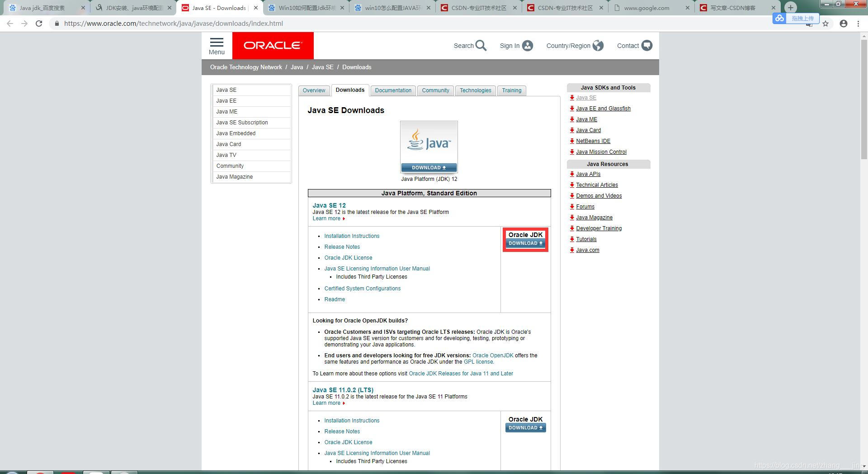868x474 pixels.
Task: Click Java breadcrumb in gray bar
Action: (297, 67)
